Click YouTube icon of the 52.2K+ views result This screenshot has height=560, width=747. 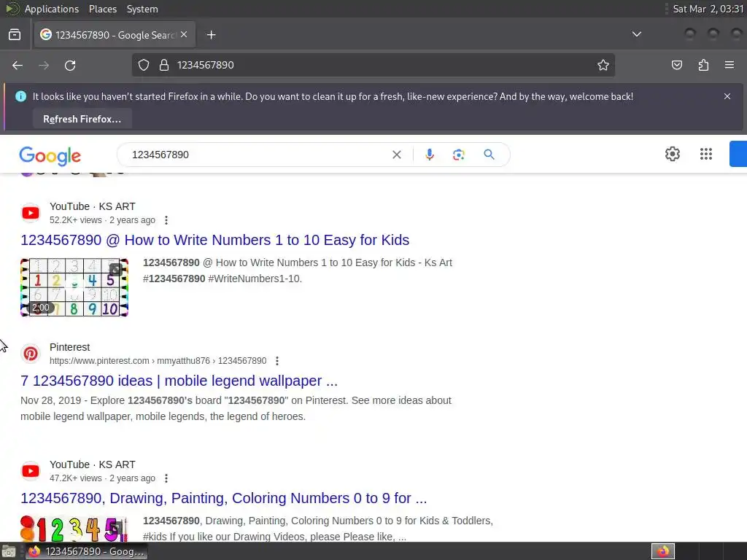[31, 213]
